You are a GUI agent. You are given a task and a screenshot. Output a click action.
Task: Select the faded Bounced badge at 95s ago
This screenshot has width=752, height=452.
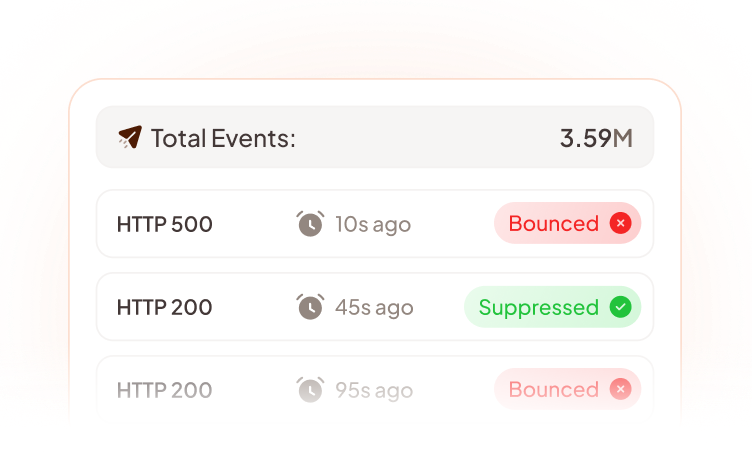(x=567, y=389)
